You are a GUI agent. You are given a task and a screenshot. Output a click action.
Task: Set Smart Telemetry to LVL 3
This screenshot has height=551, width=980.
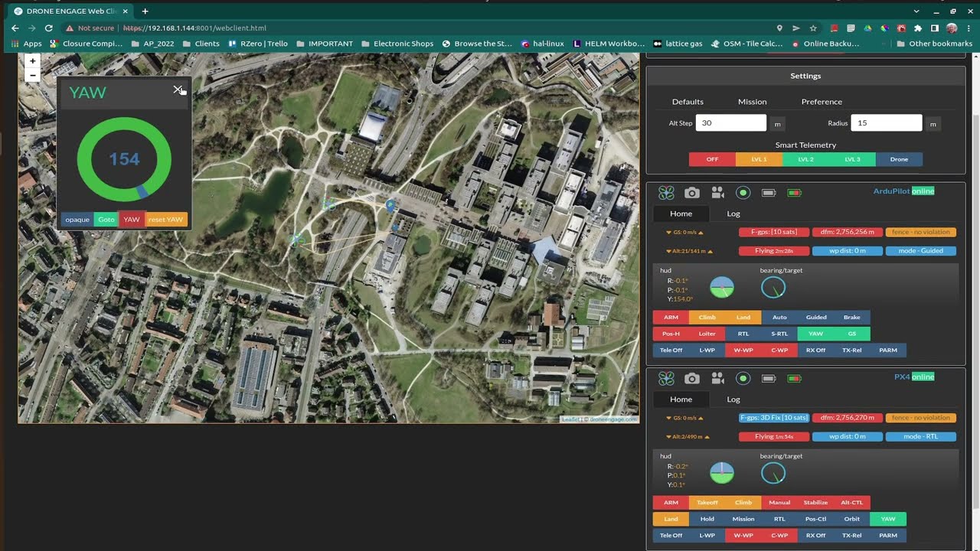852,159
